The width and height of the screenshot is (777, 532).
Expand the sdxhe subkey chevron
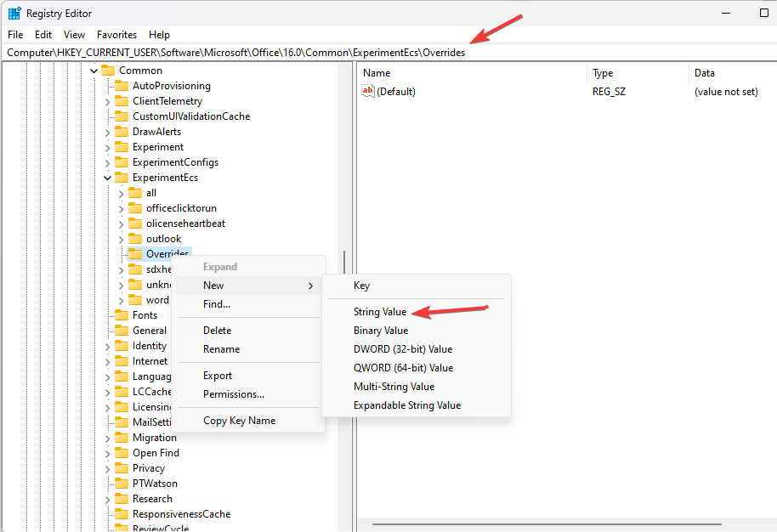pos(122,269)
